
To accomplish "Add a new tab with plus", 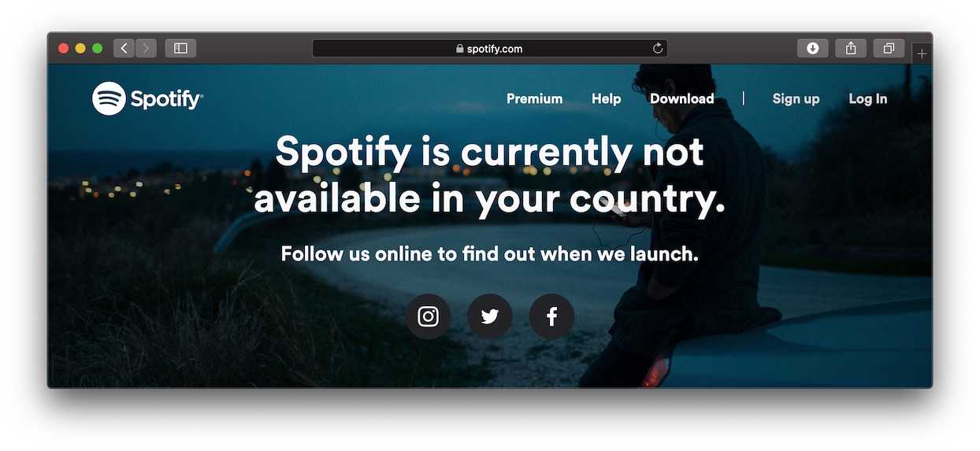I will (x=922, y=54).
